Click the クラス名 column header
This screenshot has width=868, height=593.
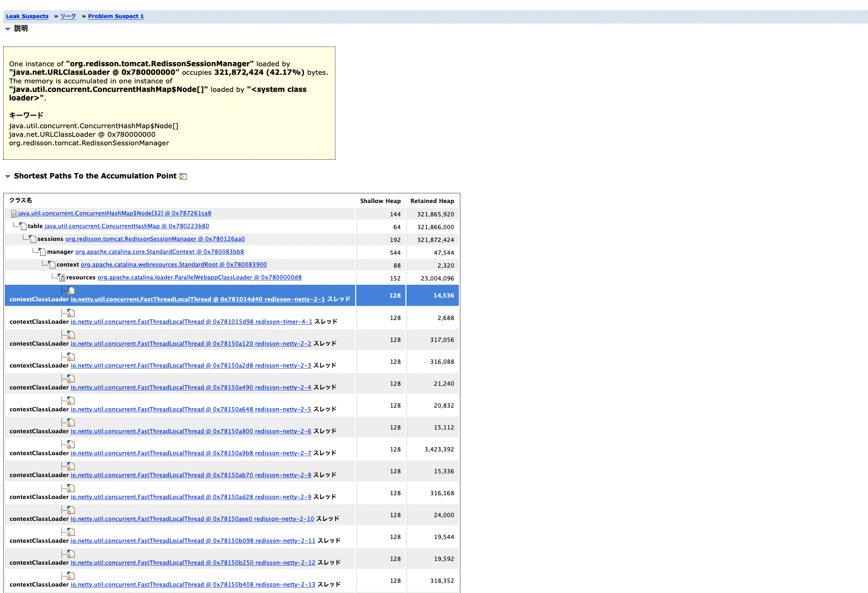[20, 201]
